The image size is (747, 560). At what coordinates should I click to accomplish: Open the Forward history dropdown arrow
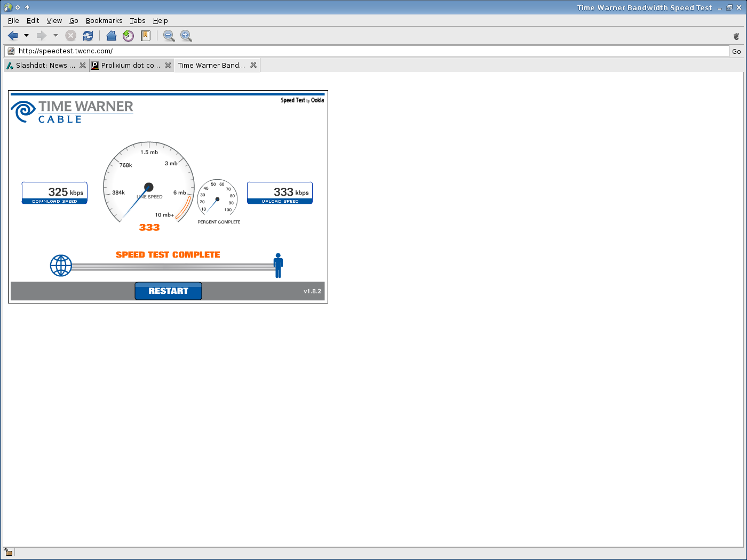coord(55,36)
